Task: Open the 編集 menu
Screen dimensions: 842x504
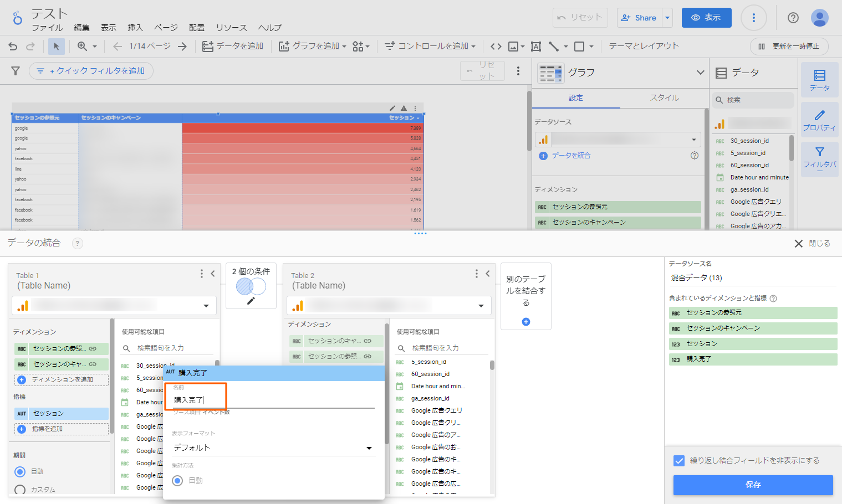Action: tap(82, 28)
